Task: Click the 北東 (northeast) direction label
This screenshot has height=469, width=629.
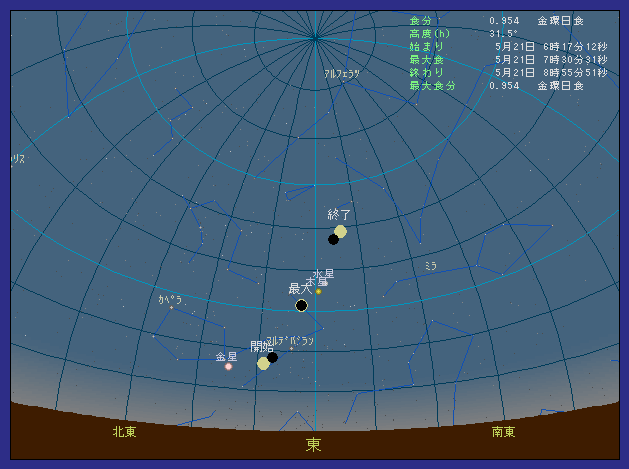Action: pos(124,432)
